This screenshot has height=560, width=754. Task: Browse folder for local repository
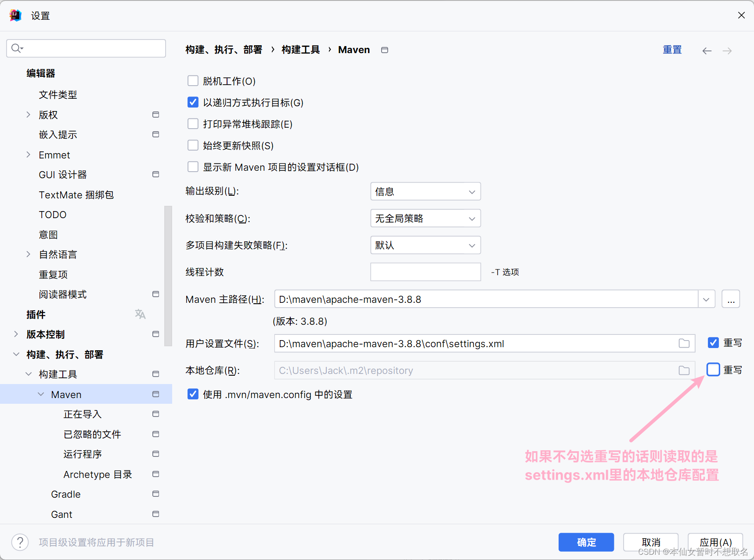pos(684,370)
